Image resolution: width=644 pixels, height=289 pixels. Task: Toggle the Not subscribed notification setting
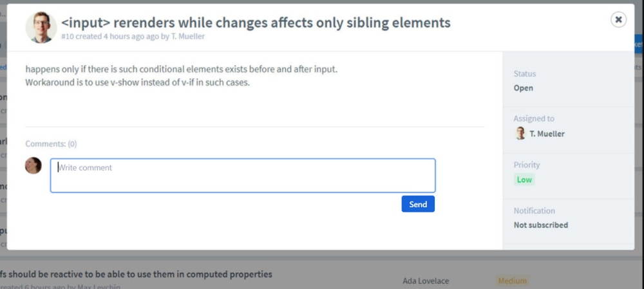[541, 225]
